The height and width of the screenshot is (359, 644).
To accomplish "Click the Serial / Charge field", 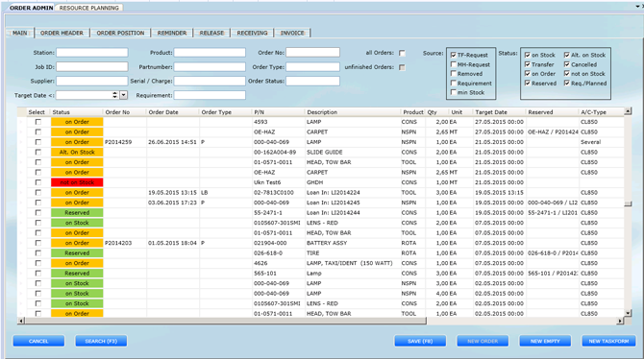I will pos(210,81).
